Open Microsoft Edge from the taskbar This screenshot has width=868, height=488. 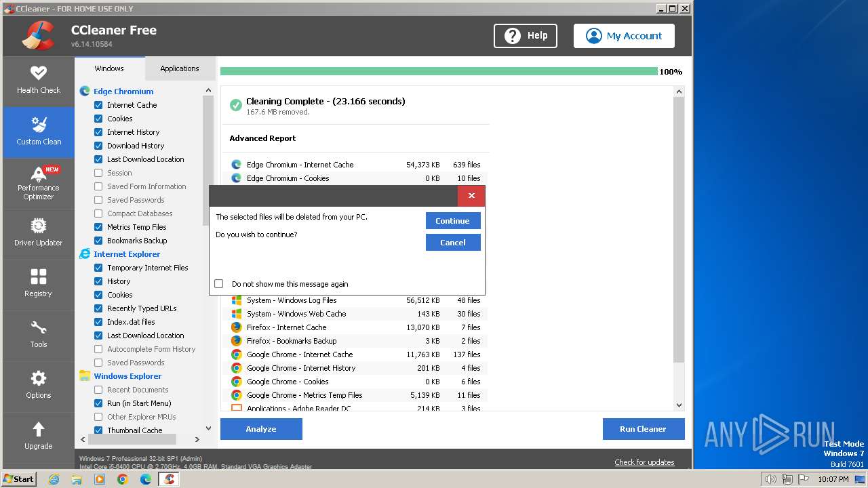click(145, 479)
